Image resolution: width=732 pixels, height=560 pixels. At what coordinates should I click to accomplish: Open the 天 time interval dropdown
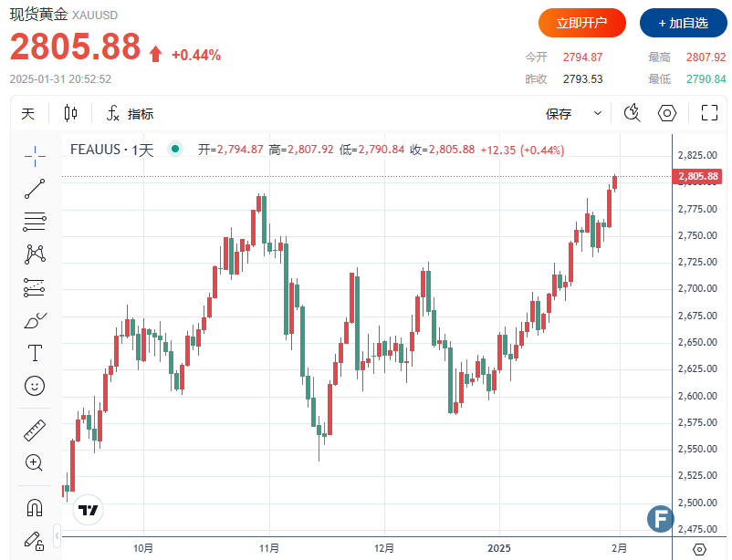pos(28,114)
